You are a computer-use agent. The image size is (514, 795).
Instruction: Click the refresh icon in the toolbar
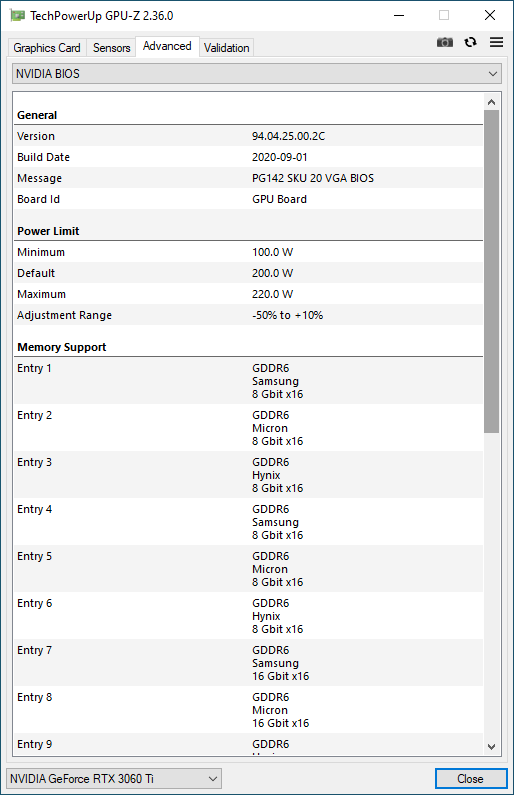pyautogui.click(x=470, y=42)
